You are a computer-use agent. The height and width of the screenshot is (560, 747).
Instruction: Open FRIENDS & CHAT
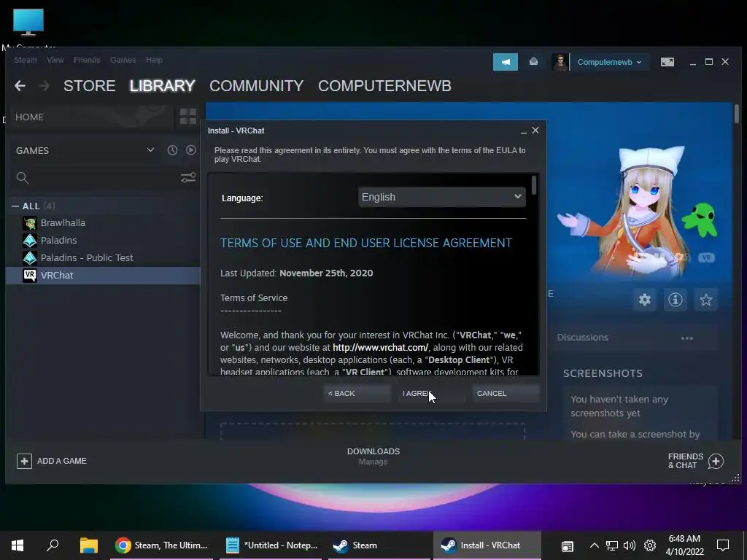click(695, 461)
